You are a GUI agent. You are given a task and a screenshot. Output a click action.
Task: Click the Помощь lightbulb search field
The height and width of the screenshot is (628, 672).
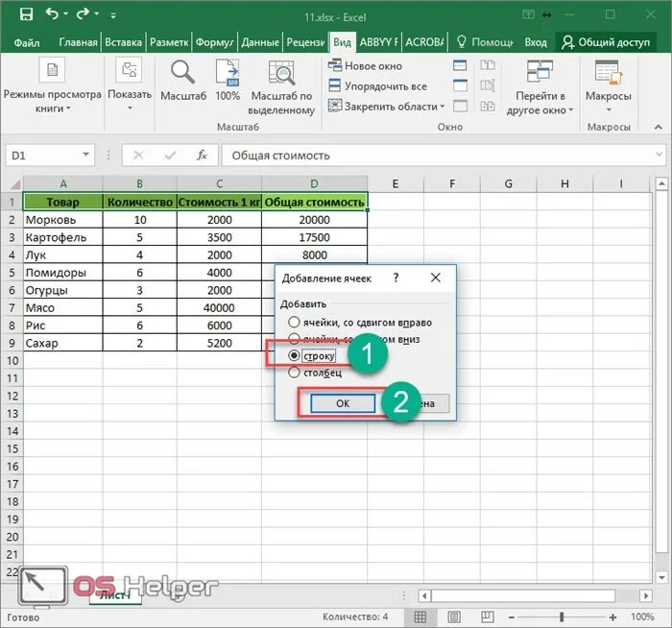tap(485, 42)
